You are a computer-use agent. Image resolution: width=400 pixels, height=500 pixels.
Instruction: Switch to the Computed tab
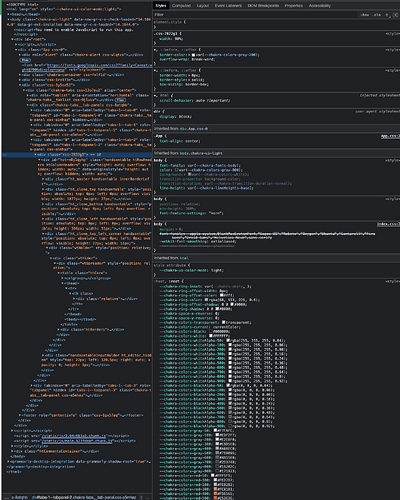point(181,6)
